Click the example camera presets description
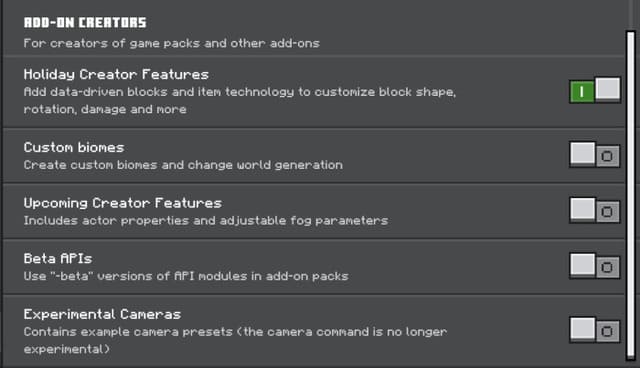Image resolution: width=640 pixels, height=368 pixels. pyautogui.click(x=236, y=340)
